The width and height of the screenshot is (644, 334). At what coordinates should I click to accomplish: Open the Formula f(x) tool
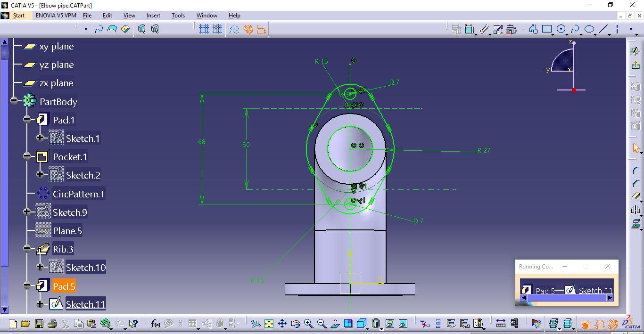click(x=155, y=324)
